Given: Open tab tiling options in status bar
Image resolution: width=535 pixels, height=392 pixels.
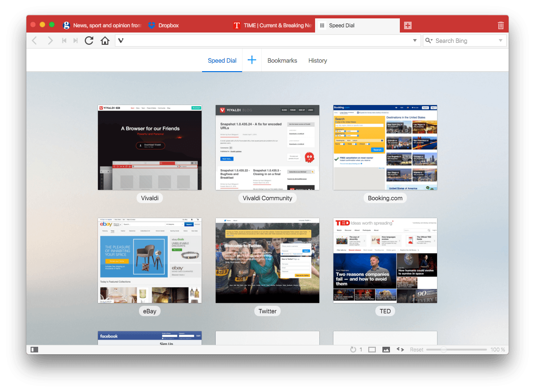Looking at the screenshot, I should coord(372,350).
